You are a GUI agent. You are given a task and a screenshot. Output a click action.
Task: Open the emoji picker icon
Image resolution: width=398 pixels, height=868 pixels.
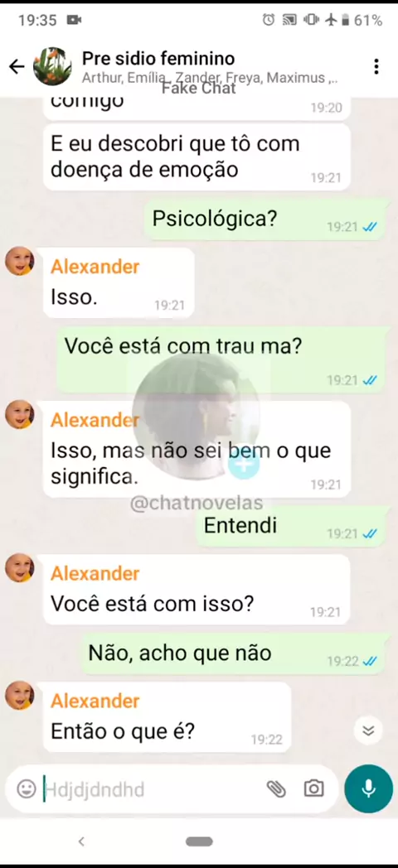(x=26, y=788)
